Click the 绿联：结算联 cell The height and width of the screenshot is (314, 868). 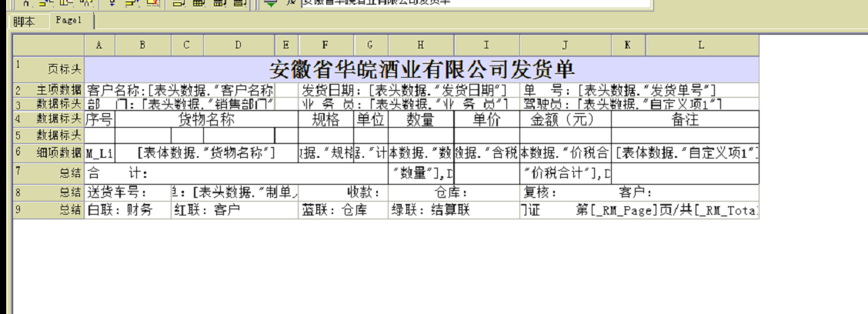click(454, 210)
